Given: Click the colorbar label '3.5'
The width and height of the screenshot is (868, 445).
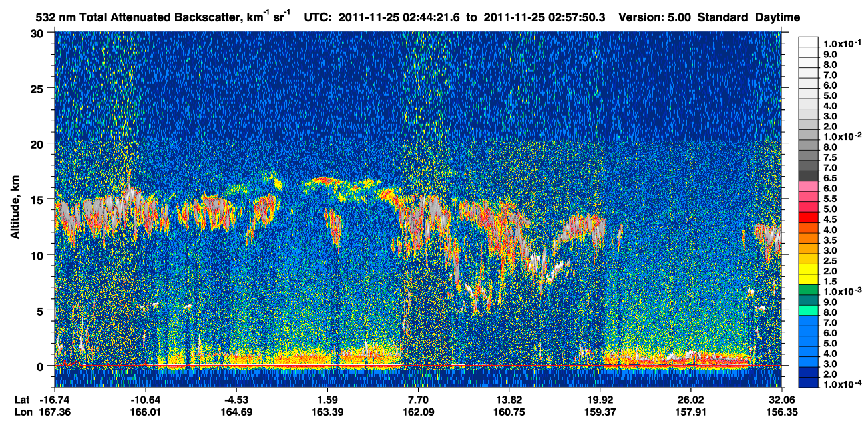Looking at the screenshot, I should [x=829, y=240].
